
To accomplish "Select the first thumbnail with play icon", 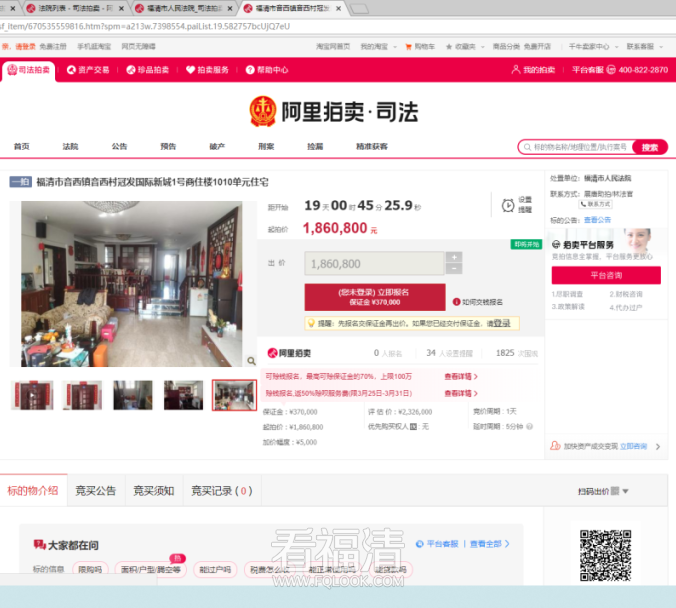I will (x=32, y=395).
